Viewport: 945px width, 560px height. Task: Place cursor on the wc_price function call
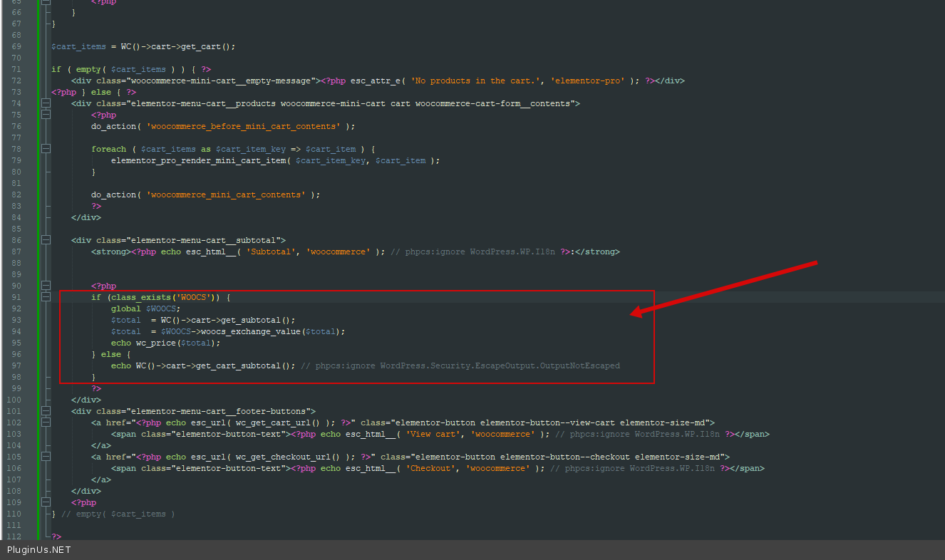(x=155, y=343)
